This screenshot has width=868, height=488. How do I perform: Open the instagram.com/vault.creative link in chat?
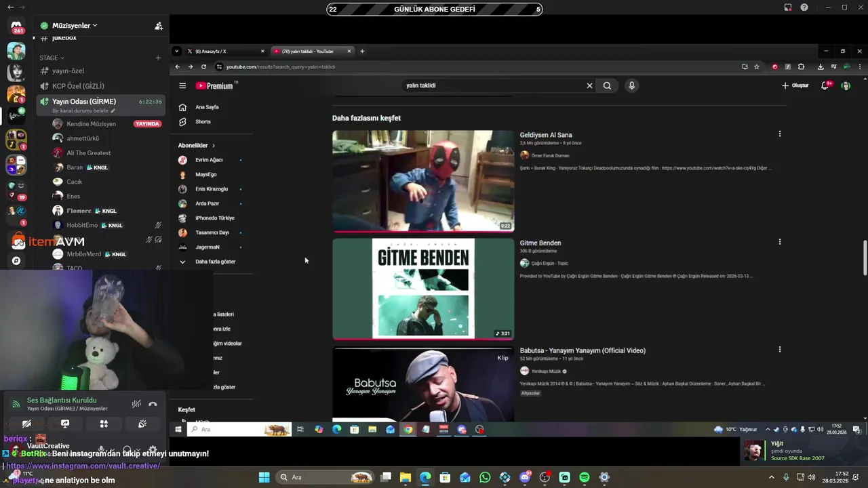click(83, 466)
